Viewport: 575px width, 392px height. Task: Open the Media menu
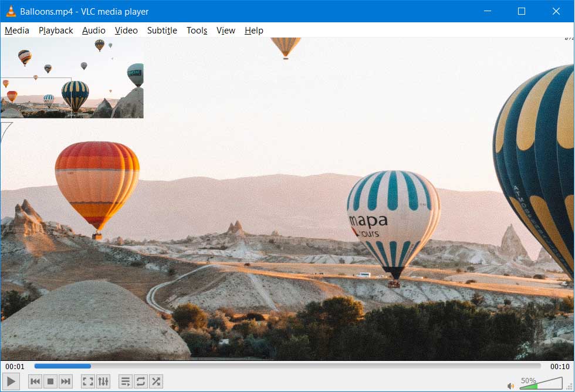click(x=16, y=31)
